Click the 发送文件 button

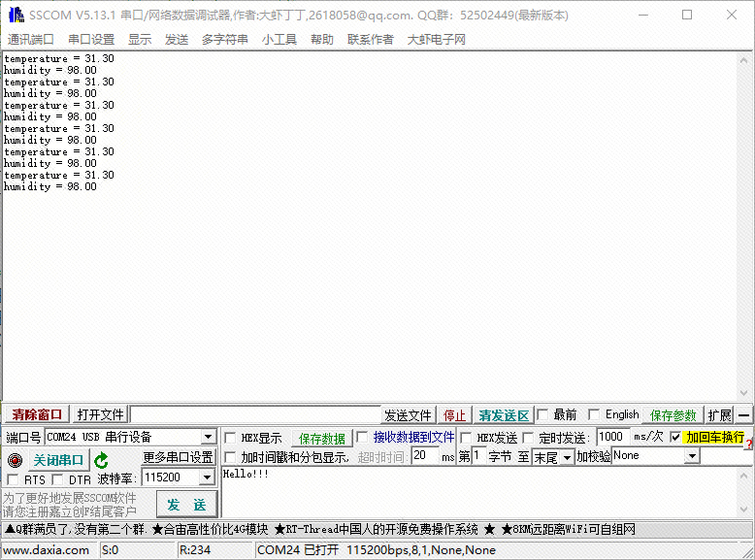click(408, 415)
